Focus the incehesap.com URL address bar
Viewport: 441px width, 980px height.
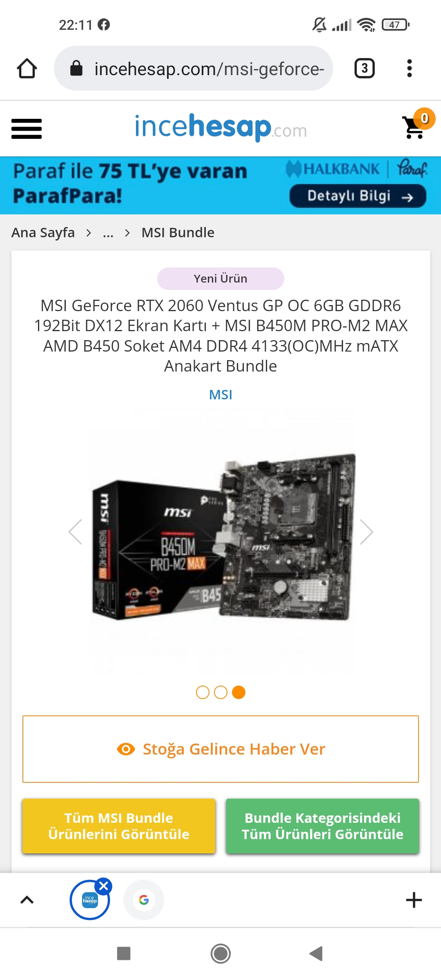point(194,68)
